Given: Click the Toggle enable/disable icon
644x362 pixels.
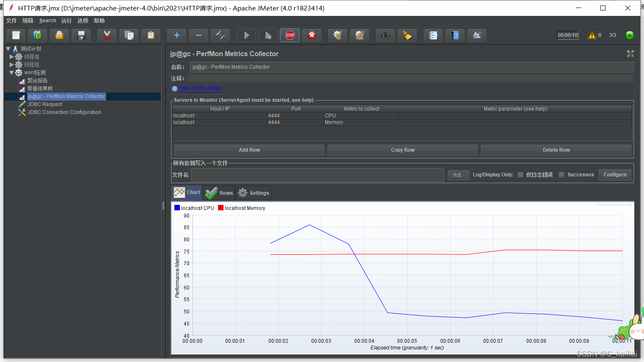Looking at the screenshot, I should pos(220,35).
